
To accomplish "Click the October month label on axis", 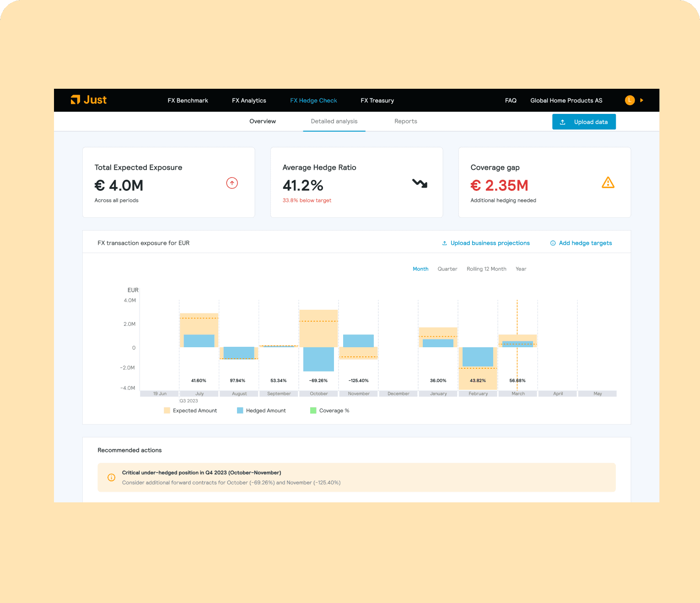I will click(319, 393).
